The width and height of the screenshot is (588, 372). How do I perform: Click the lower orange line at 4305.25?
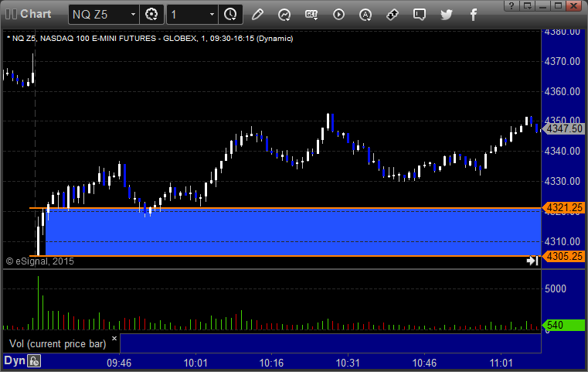point(285,256)
